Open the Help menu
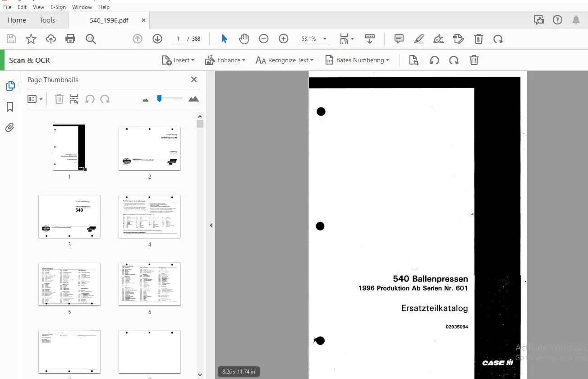This screenshot has height=379, width=588. coord(104,7)
